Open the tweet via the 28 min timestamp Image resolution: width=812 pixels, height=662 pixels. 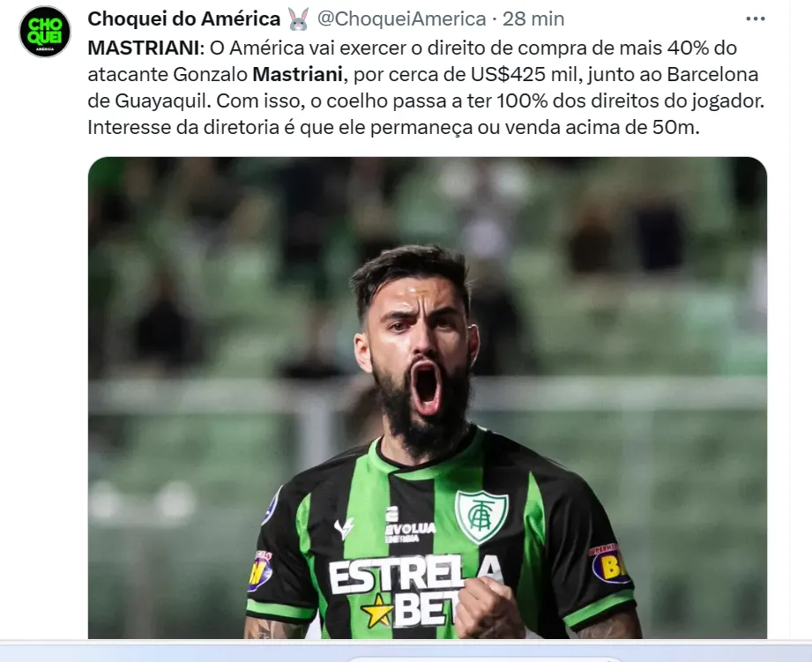pyautogui.click(x=533, y=19)
